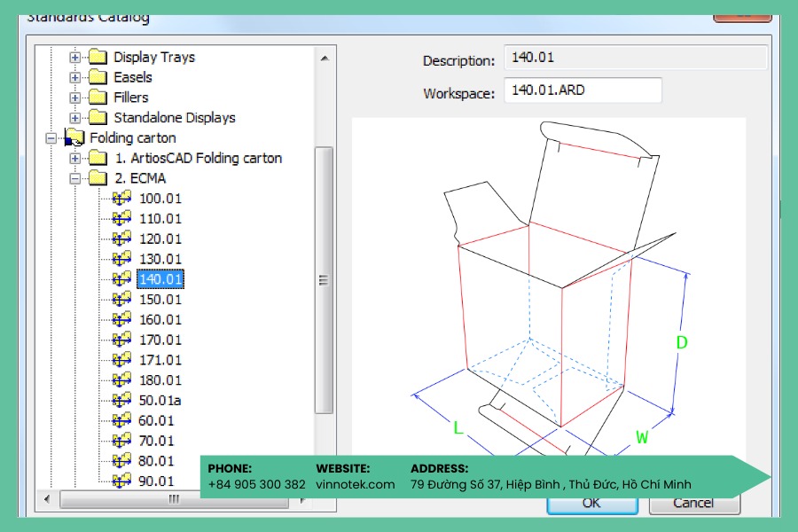Click the standard icon beside 140.01

point(121,279)
